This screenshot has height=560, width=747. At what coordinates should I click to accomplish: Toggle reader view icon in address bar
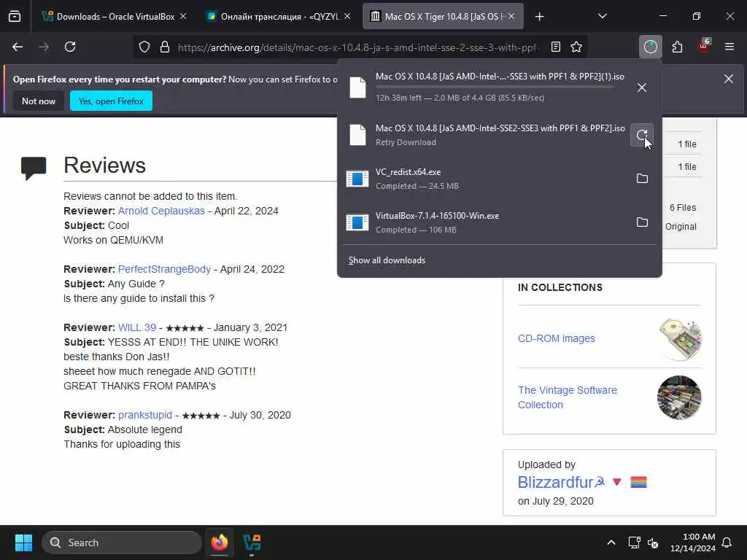pos(555,47)
